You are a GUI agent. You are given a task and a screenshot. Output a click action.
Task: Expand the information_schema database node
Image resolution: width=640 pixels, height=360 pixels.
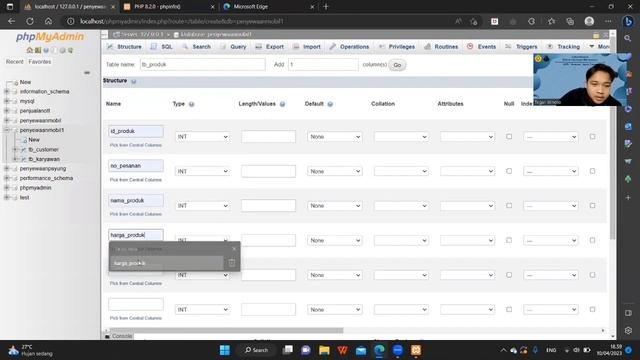point(7,91)
